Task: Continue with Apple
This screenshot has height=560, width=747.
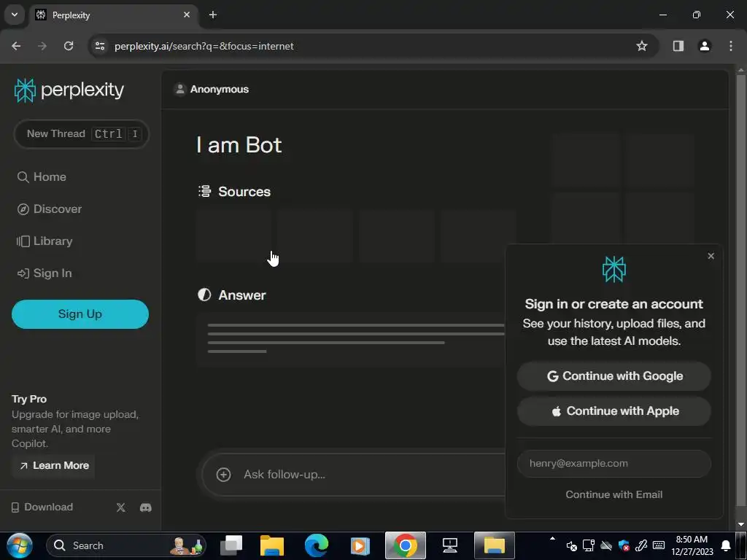Action: (x=614, y=411)
